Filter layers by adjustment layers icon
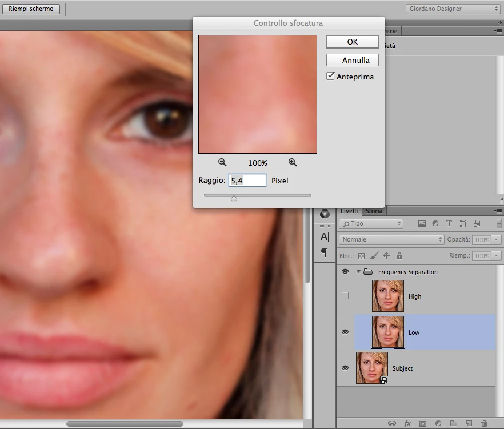Viewport: 504px width, 429px height. tap(435, 224)
